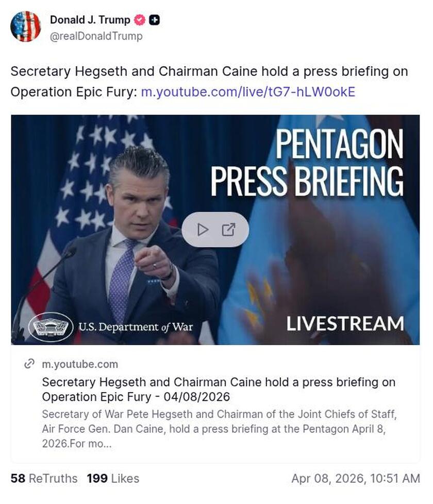This screenshot has height=504, width=433.
Task: Click the U.S. Department of War text
Action: 136,327
